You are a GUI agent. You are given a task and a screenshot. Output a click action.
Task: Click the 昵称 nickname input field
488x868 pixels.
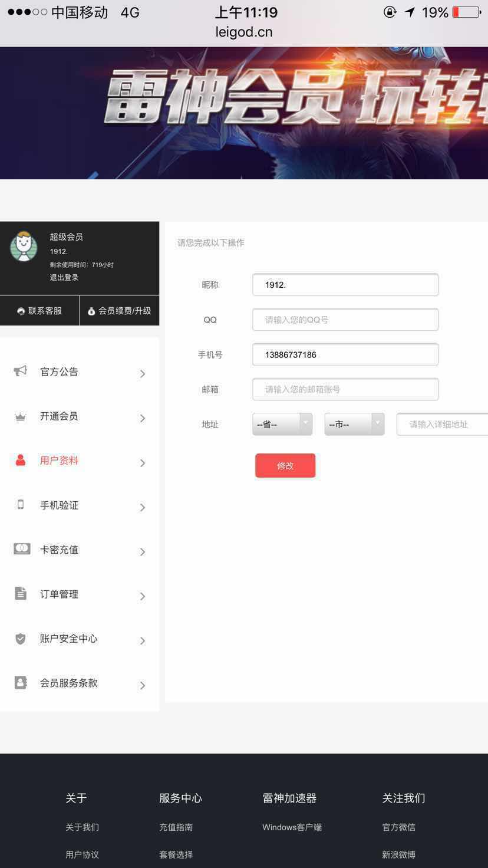tap(345, 285)
